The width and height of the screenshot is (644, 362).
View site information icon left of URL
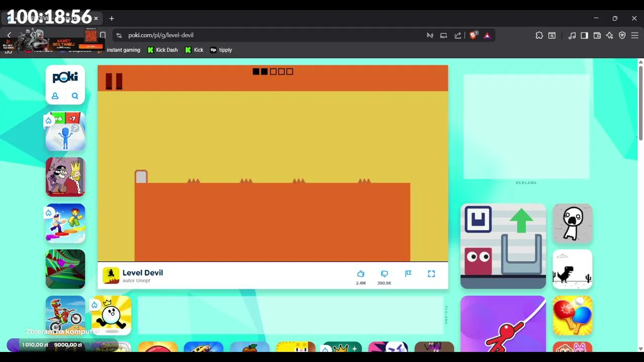pyautogui.click(x=119, y=35)
